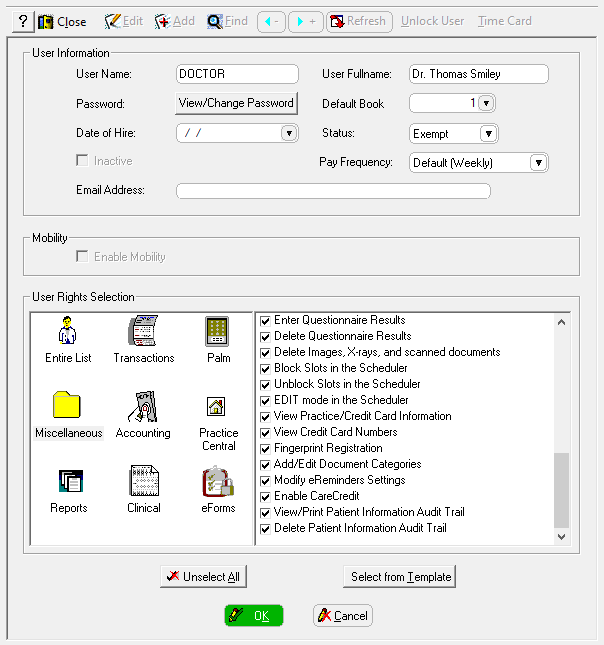Uncheck View Credit Card Numbers
The height and width of the screenshot is (645, 604).
tap(265, 433)
